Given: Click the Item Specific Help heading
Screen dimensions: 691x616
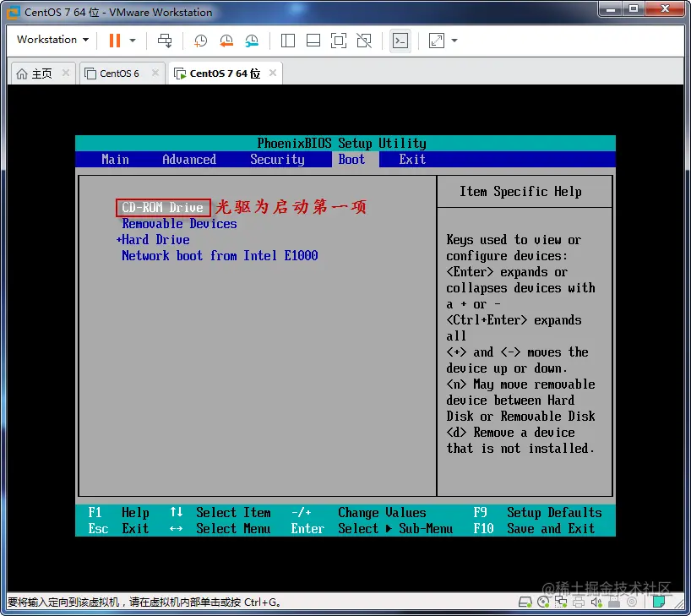Looking at the screenshot, I should pyautogui.click(x=520, y=191).
